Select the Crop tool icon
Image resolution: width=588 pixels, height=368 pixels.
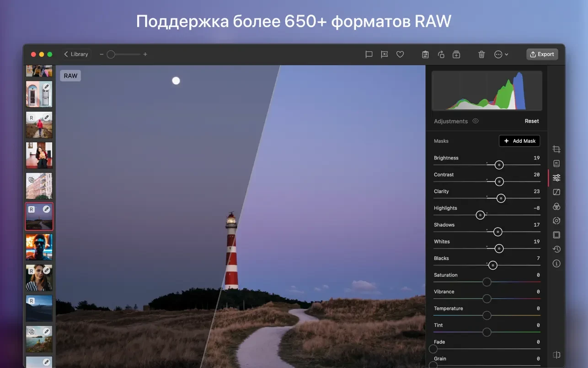pos(556,149)
